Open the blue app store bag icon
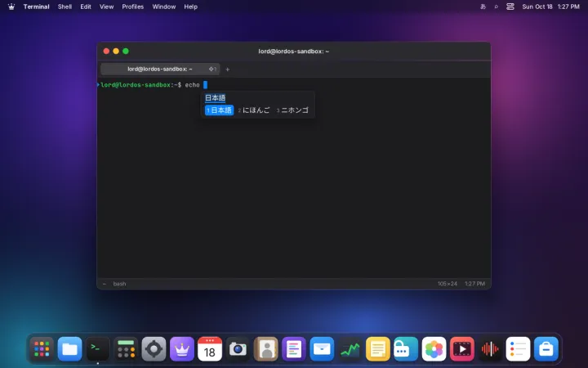The height and width of the screenshot is (368, 588). [x=546, y=349]
